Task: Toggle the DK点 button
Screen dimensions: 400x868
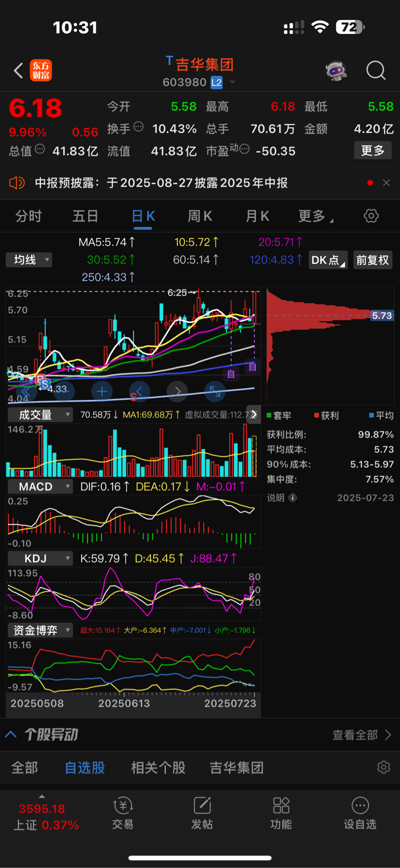Action: tap(328, 260)
